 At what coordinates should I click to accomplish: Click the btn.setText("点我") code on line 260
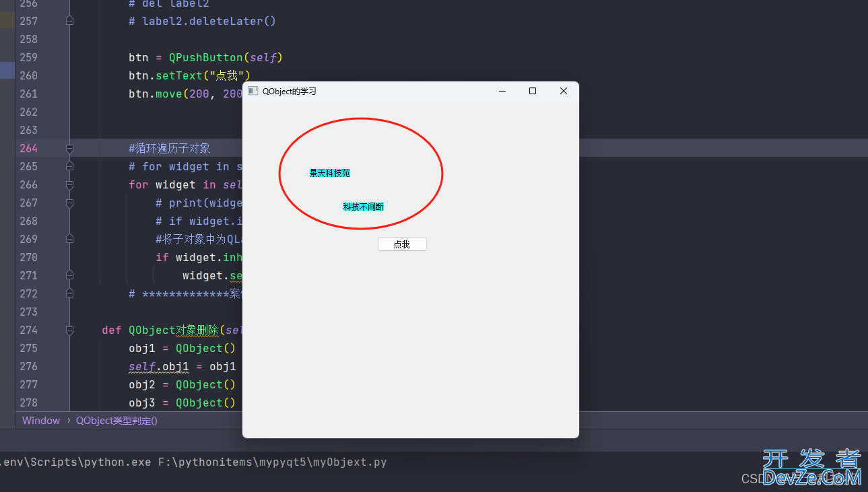pos(189,75)
